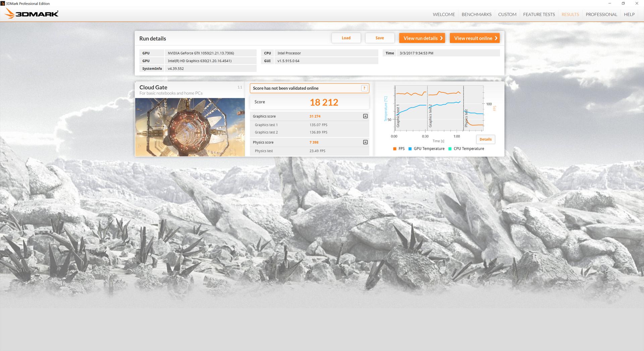Click Graphics test 1 result 135.07 FPS
644x351 pixels.
[x=318, y=125]
